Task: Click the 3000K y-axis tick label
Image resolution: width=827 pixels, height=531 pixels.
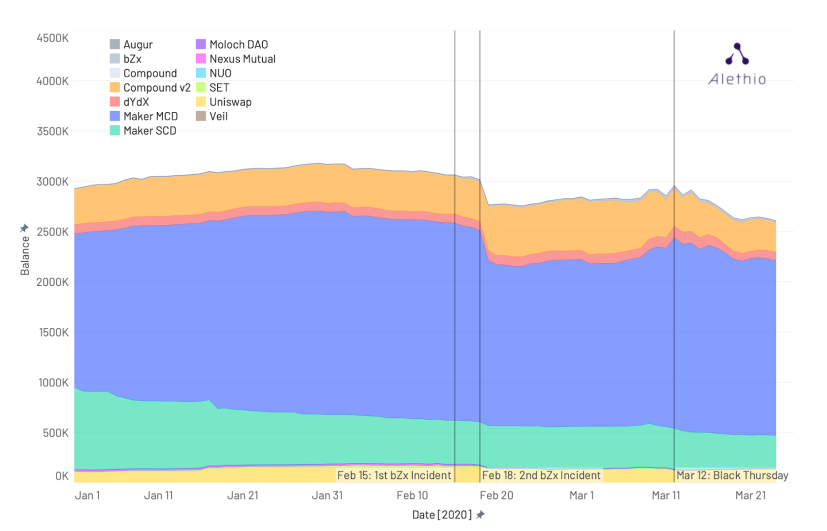Action: [x=53, y=181]
